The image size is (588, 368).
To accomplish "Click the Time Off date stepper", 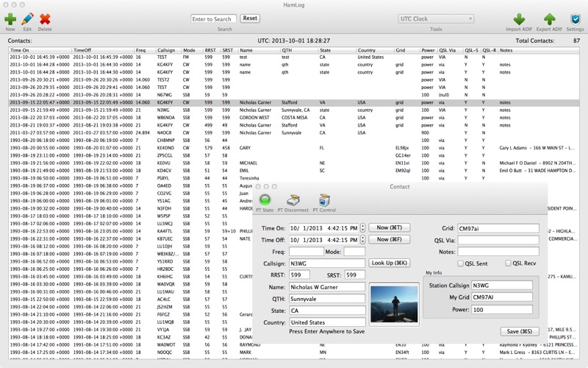I will (x=362, y=240).
